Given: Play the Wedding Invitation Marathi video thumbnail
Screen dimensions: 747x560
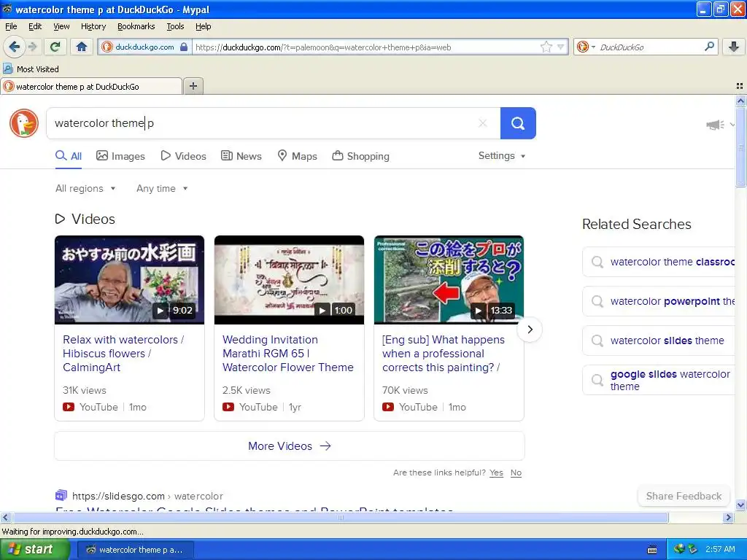Looking at the screenshot, I should [x=289, y=280].
